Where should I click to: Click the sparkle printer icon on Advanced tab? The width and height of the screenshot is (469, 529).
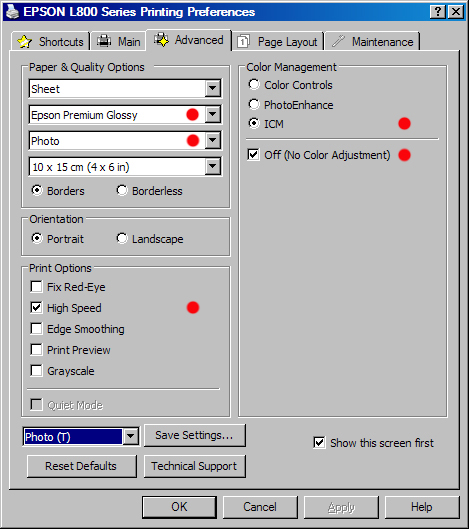click(162, 40)
